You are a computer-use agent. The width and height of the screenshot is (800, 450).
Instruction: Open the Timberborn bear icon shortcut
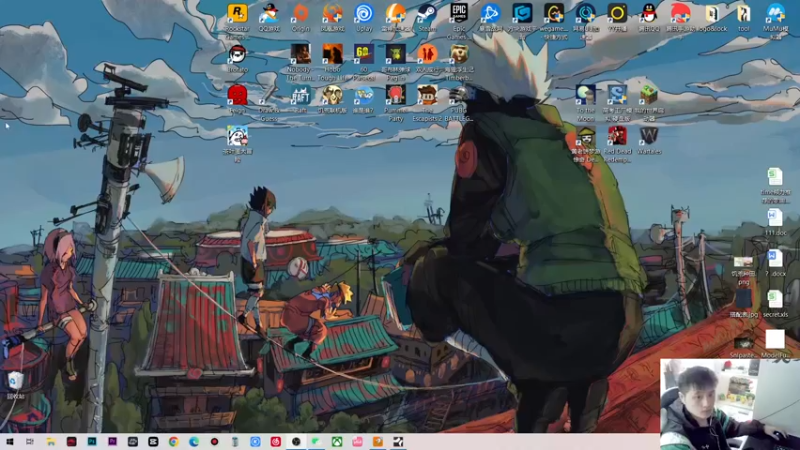pos(459,54)
